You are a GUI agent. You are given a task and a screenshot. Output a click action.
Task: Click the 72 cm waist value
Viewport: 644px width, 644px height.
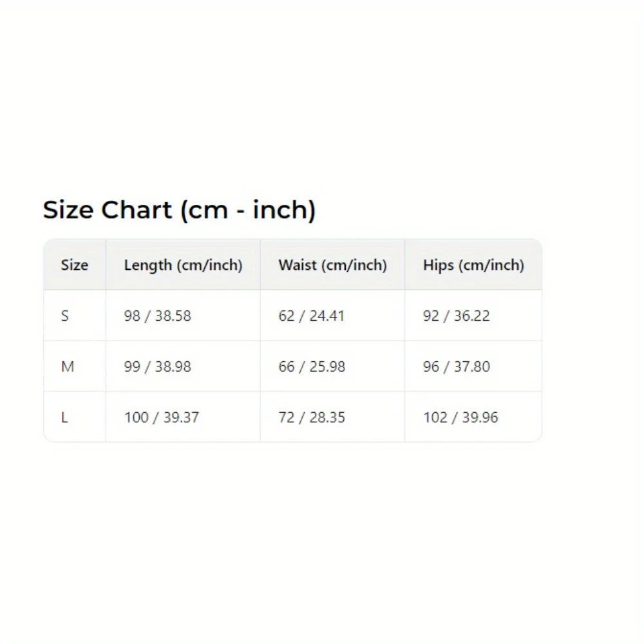(287, 417)
